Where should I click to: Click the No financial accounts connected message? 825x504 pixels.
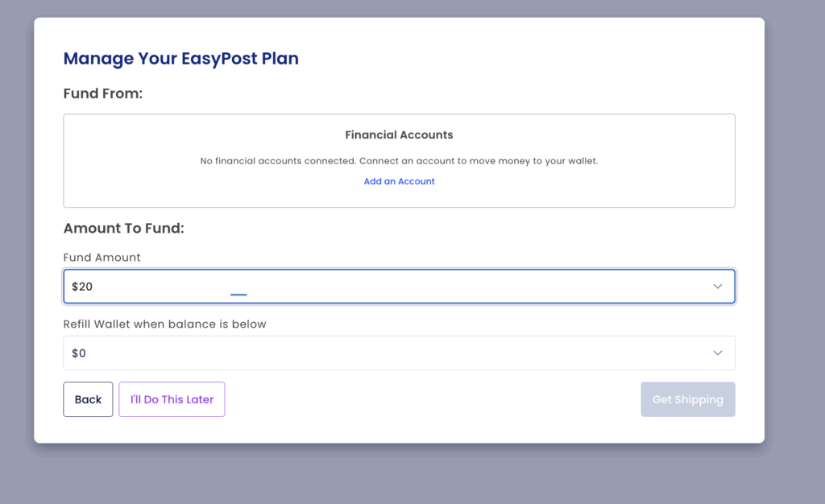point(399,161)
